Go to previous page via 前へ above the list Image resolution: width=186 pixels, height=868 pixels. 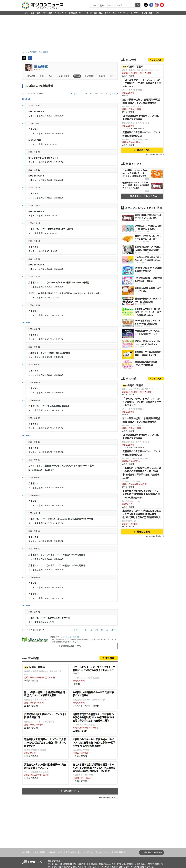[x=75, y=94]
